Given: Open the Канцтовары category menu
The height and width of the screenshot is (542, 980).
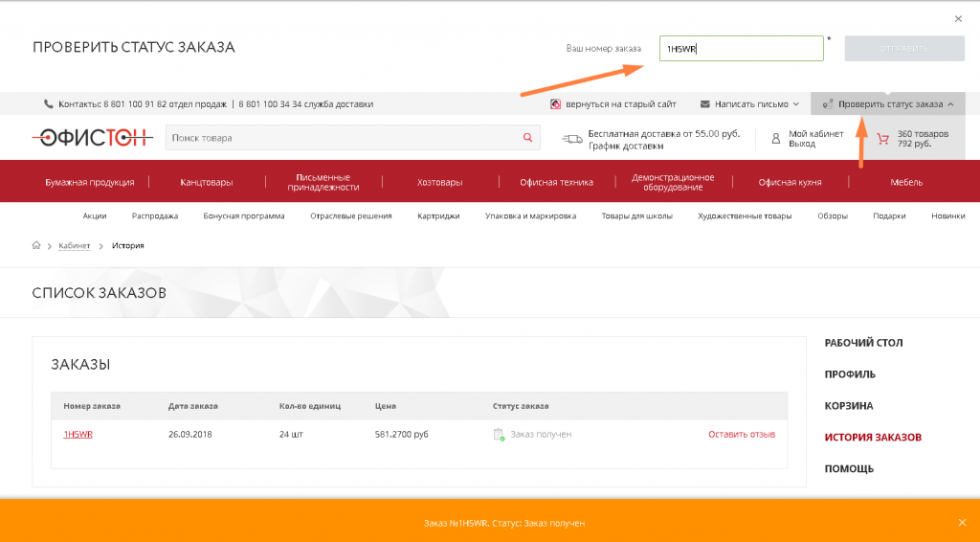Looking at the screenshot, I should click(206, 182).
